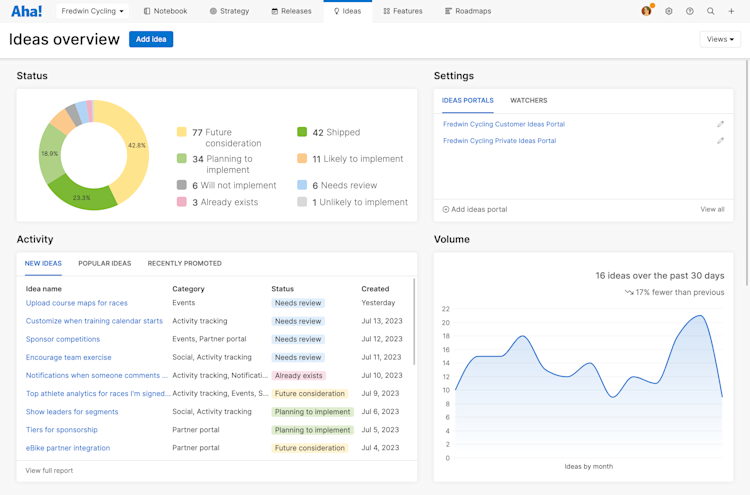The image size is (750, 495).
Task: Edit Fredwin Cycling Customer Ideas Portal pencil
Action: (720, 124)
